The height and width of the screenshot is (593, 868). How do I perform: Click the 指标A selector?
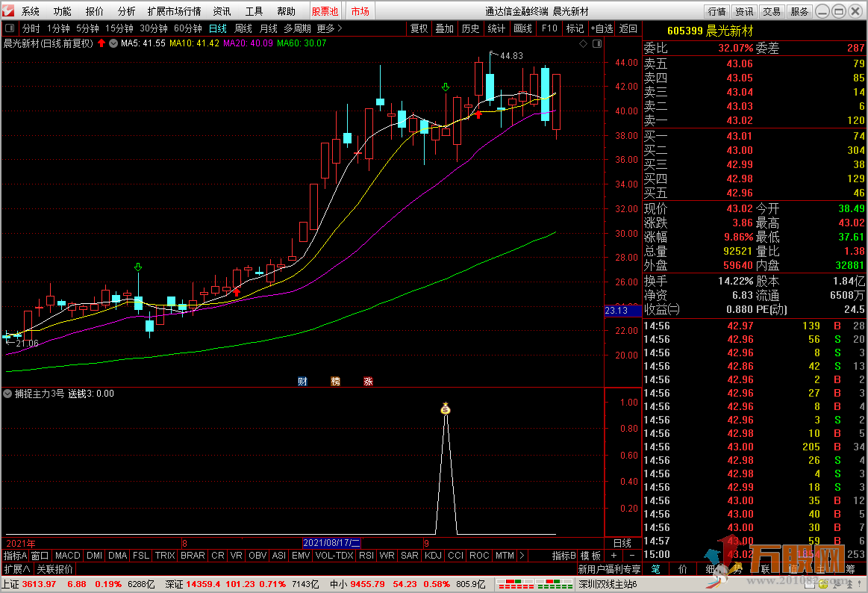[15, 556]
